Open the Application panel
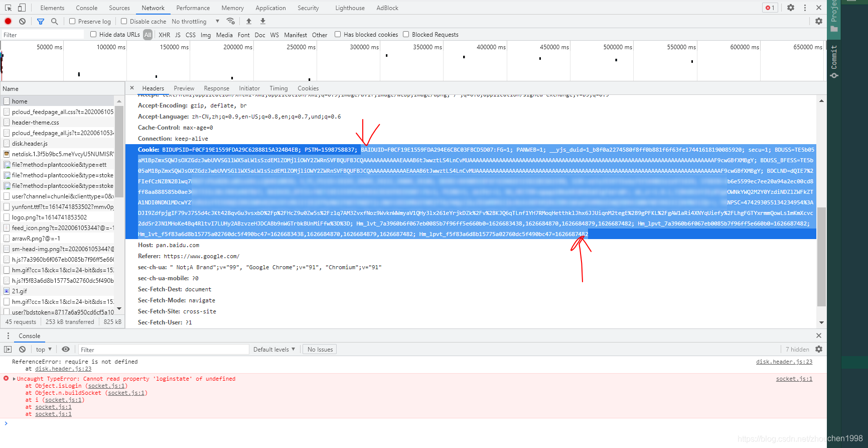The image size is (868, 448). (x=270, y=8)
